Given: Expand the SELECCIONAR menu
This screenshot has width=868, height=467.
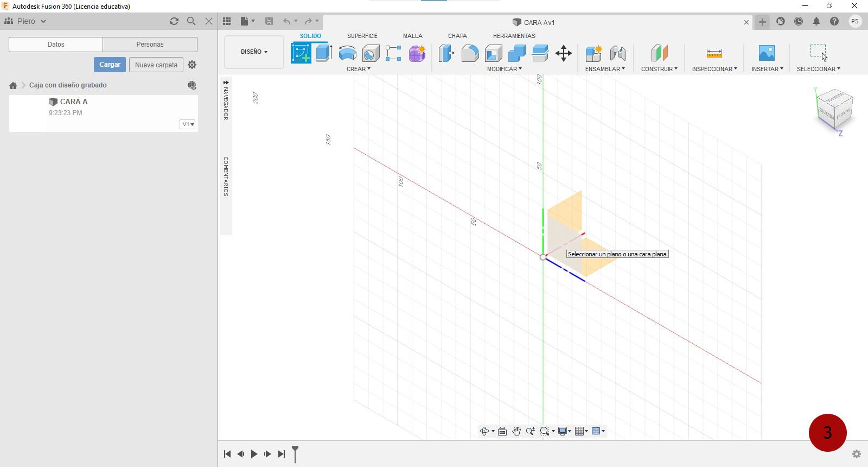Looking at the screenshot, I should tap(818, 69).
